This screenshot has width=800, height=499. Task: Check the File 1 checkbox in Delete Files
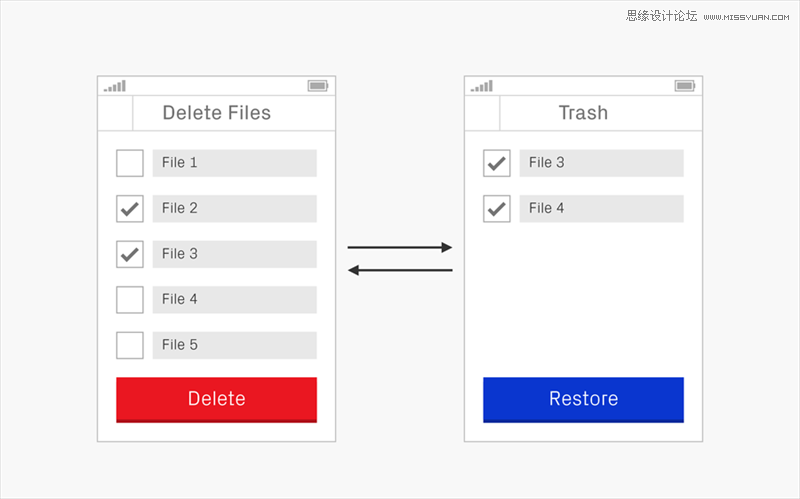point(130,163)
